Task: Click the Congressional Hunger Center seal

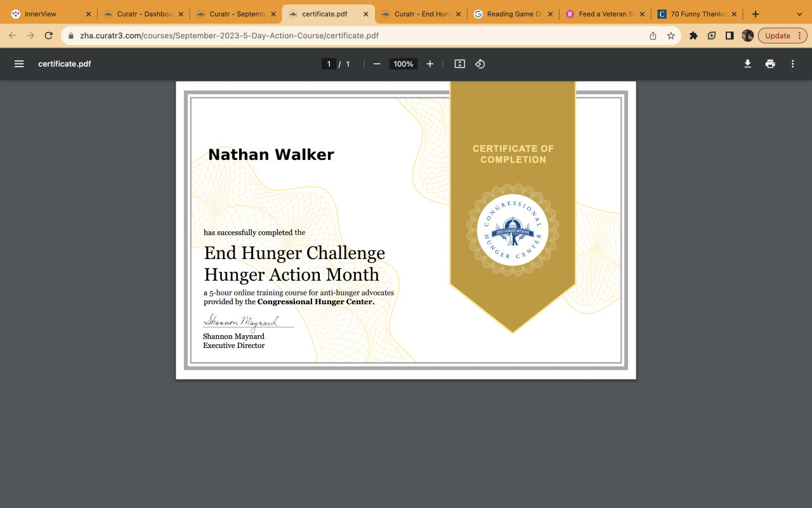Action: (513, 229)
